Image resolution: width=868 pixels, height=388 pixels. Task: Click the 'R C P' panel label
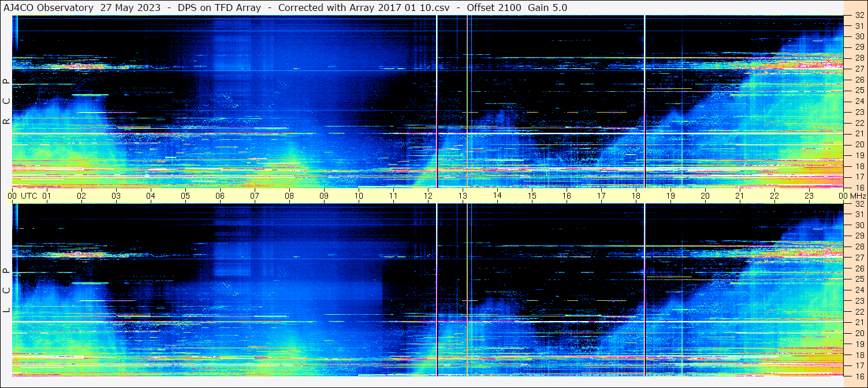[x=6, y=102]
